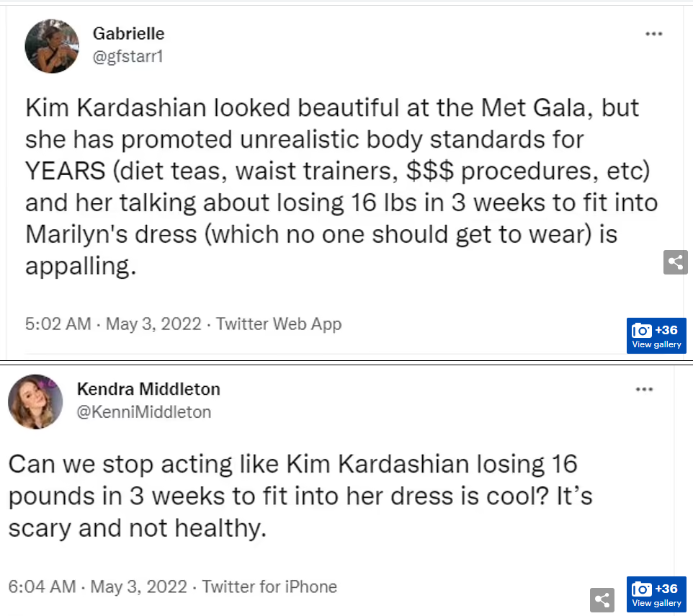
Task: Open more options on Kendra Middleton's tweet
Action: tap(644, 389)
